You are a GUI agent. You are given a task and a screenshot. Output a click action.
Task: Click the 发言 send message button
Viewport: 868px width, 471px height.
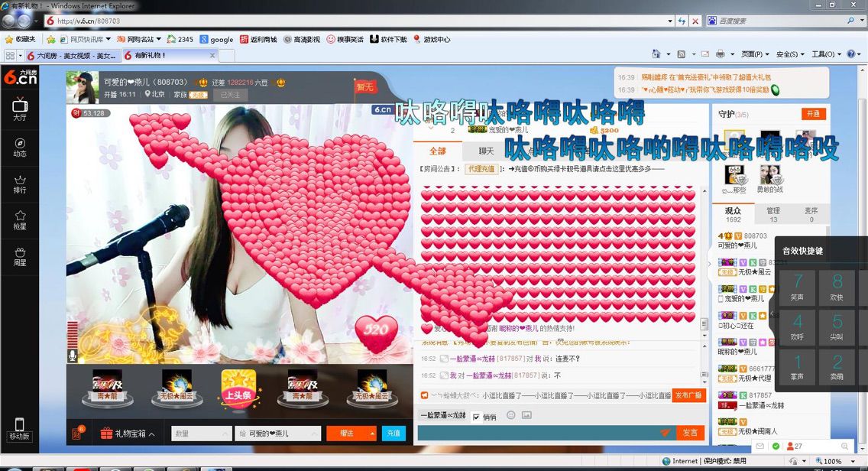coord(690,433)
